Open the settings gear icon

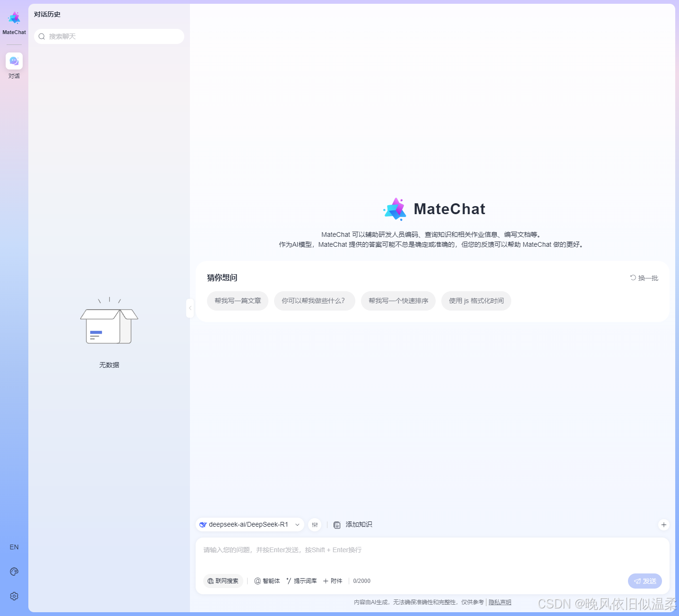click(14, 596)
